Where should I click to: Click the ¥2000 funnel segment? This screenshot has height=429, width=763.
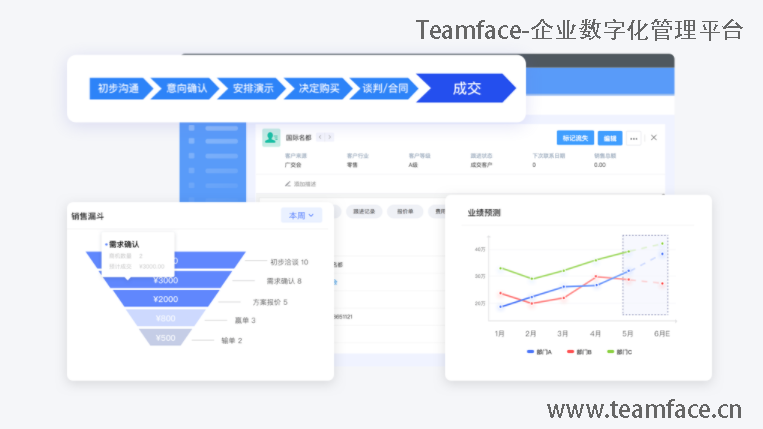[165, 299]
